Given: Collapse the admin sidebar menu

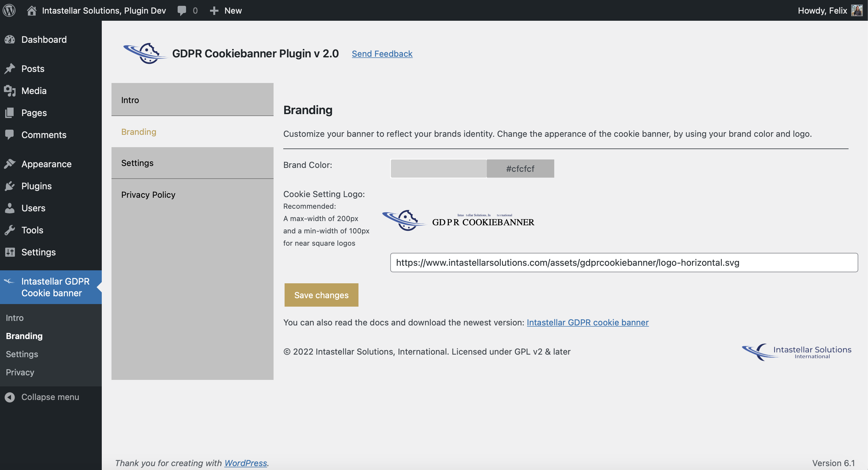Looking at the screenshot, I should click(x=50, y=397).
